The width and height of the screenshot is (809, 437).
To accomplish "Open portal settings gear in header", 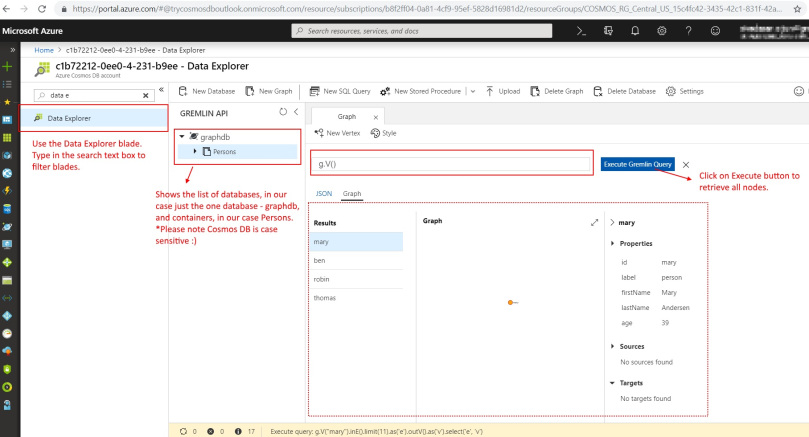I will point(661,31).
